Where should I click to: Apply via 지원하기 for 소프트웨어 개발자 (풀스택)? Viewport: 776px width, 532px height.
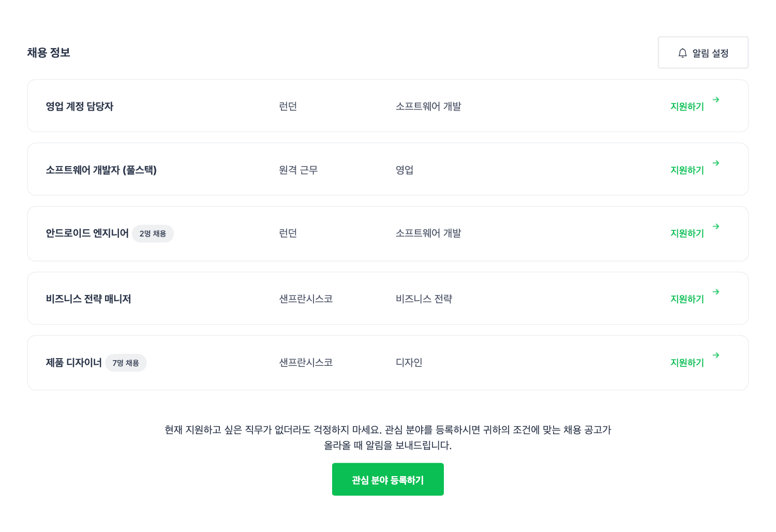(x=687, y=170)
